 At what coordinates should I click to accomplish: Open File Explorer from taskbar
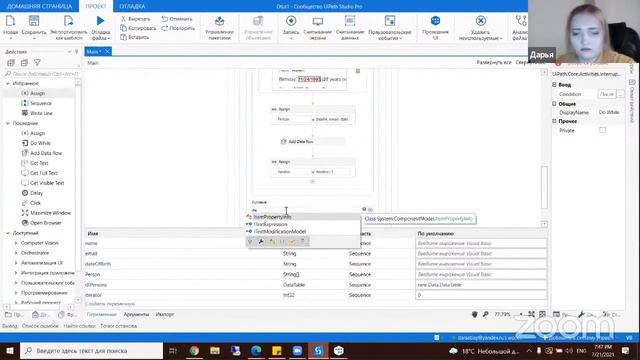215,351
